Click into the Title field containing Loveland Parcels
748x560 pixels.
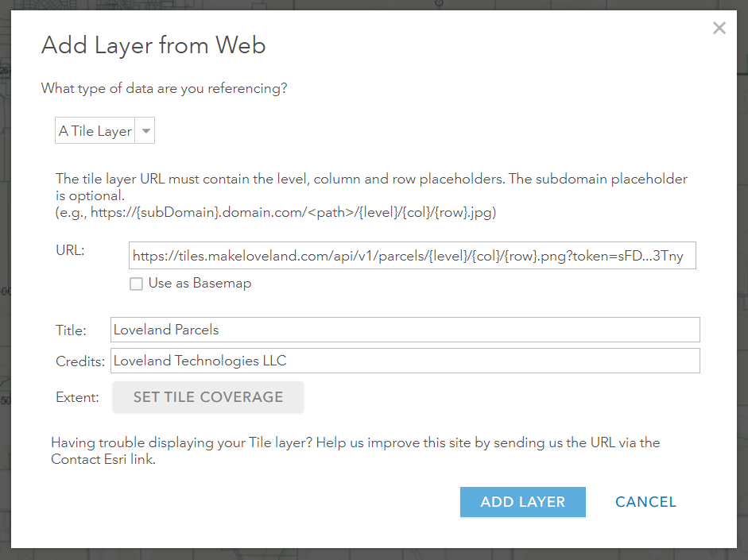click(405, 330)
